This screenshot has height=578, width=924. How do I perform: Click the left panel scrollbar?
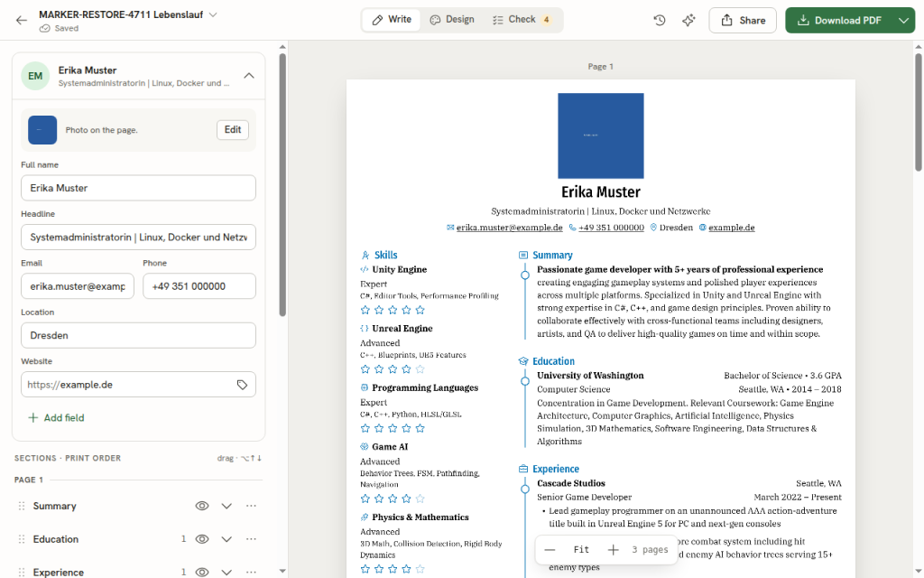282,184
